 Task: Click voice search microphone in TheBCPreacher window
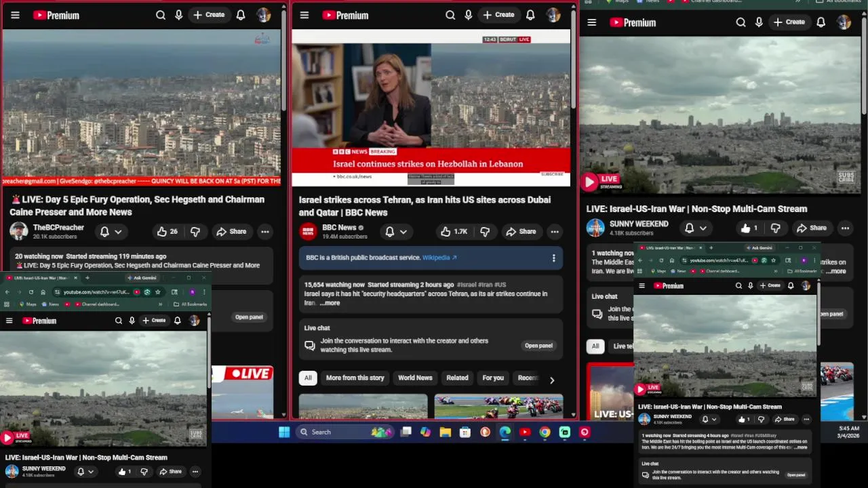click(179, 15)
